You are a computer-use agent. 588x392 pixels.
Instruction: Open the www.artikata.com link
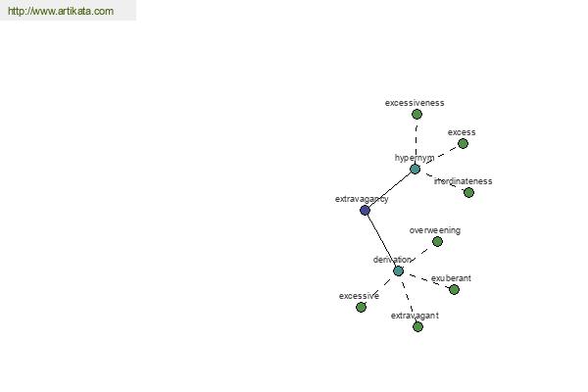pos(61,11)
